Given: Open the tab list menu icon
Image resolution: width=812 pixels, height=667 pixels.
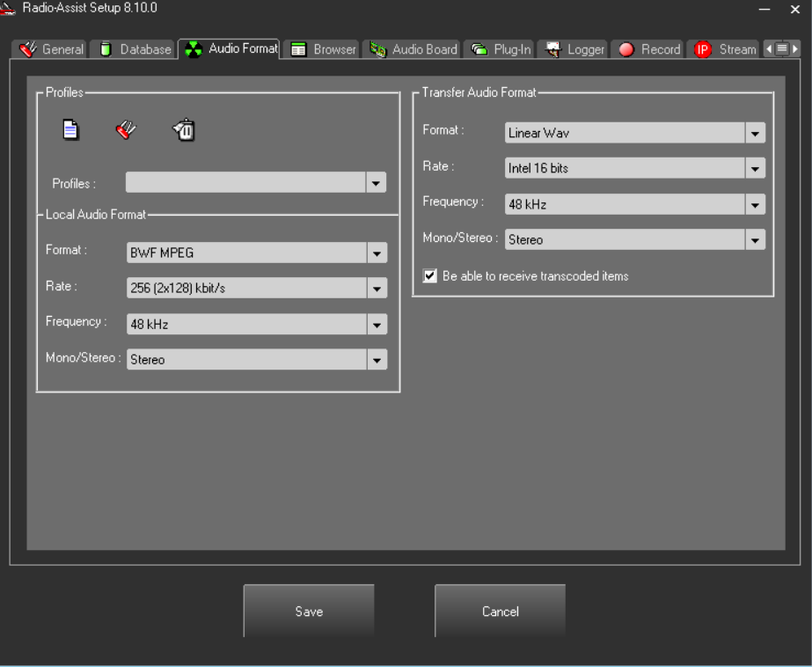Looking at the screenshot, I should [782, 49].
